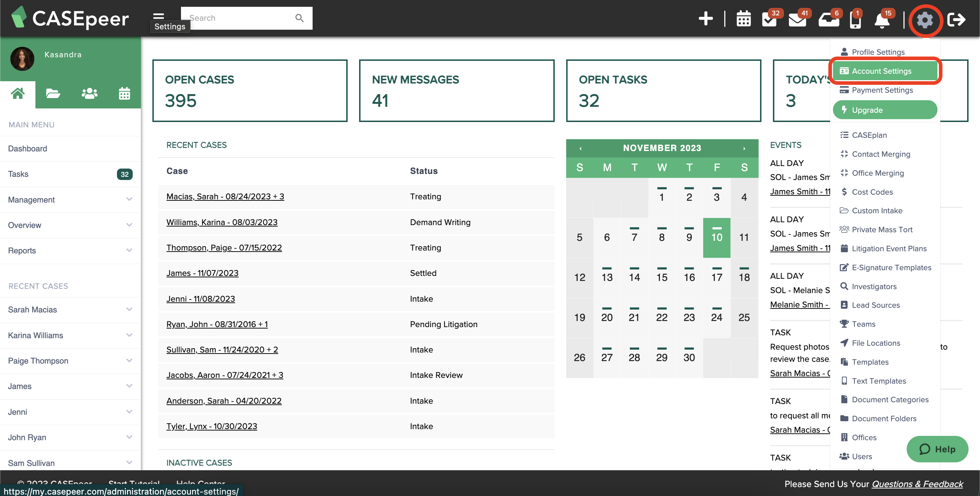
Task: Toggle the hamburger menu icon
Action: [x=158, y=16]
